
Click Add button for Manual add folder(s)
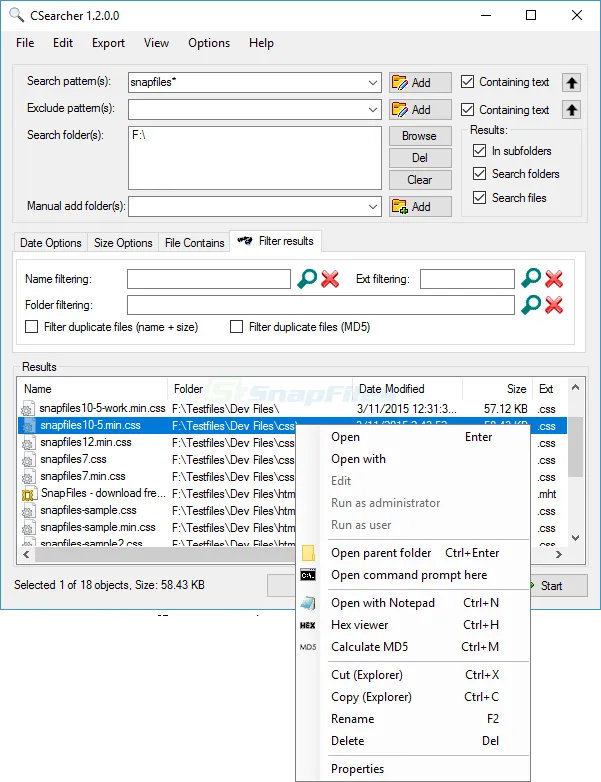tap(420, 206)
